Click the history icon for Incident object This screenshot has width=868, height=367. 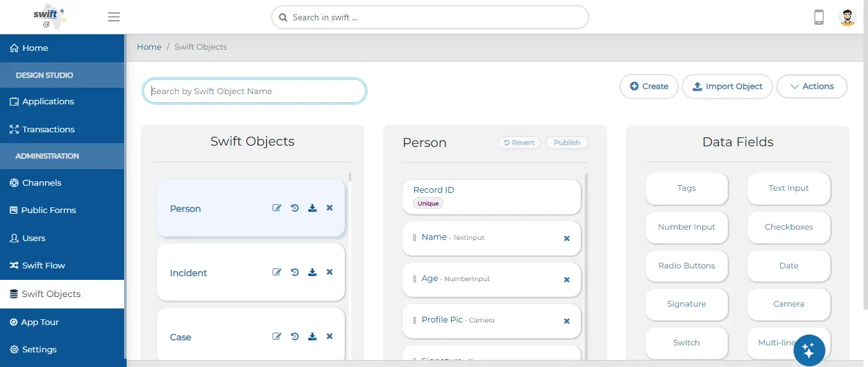pyautogui.click(x=295, y=272)
